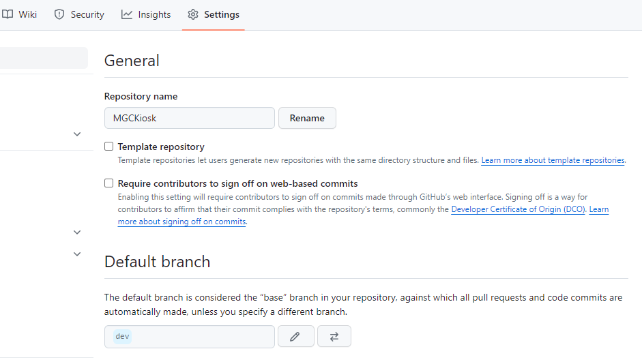
Task: Click the Rename button
Action: 307,118
